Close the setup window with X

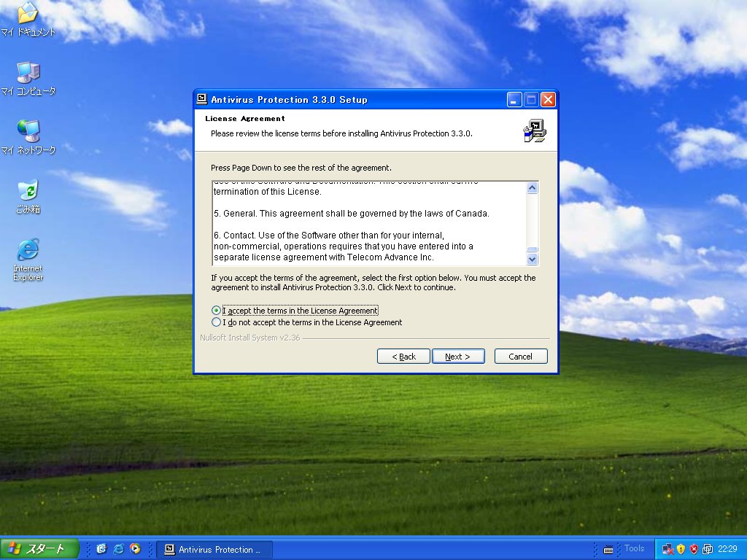(x=549, y=99)
